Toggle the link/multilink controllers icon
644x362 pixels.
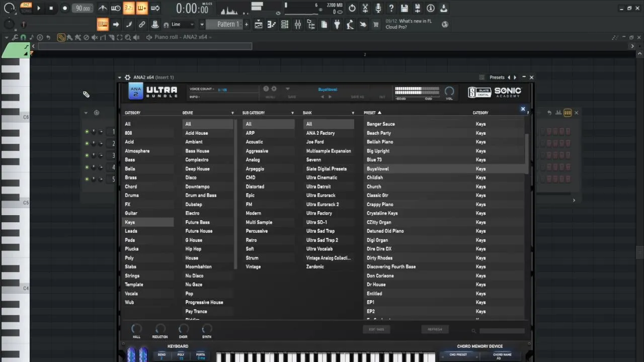pyautogui.click(x=142, y=24)
